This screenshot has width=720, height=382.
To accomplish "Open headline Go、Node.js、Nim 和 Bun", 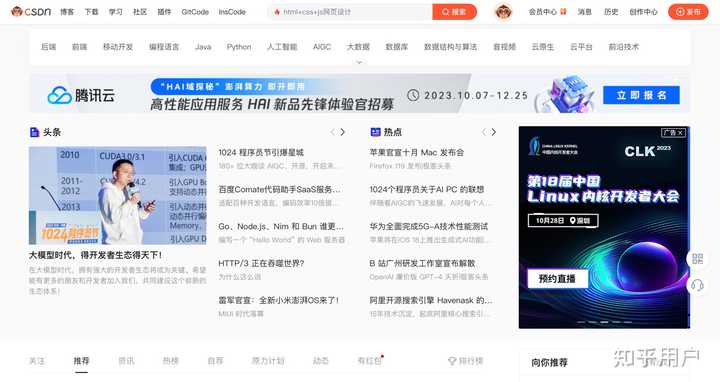I will (281, 226).
